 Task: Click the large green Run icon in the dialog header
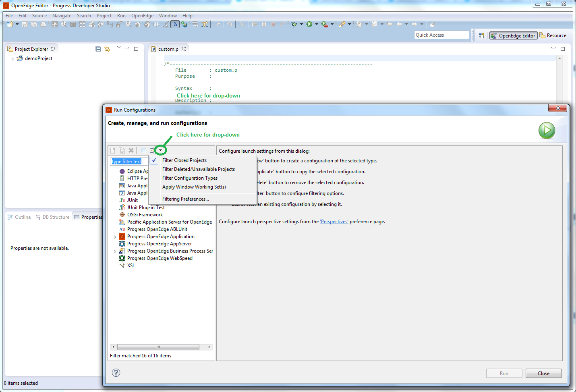tap(547, 131)
